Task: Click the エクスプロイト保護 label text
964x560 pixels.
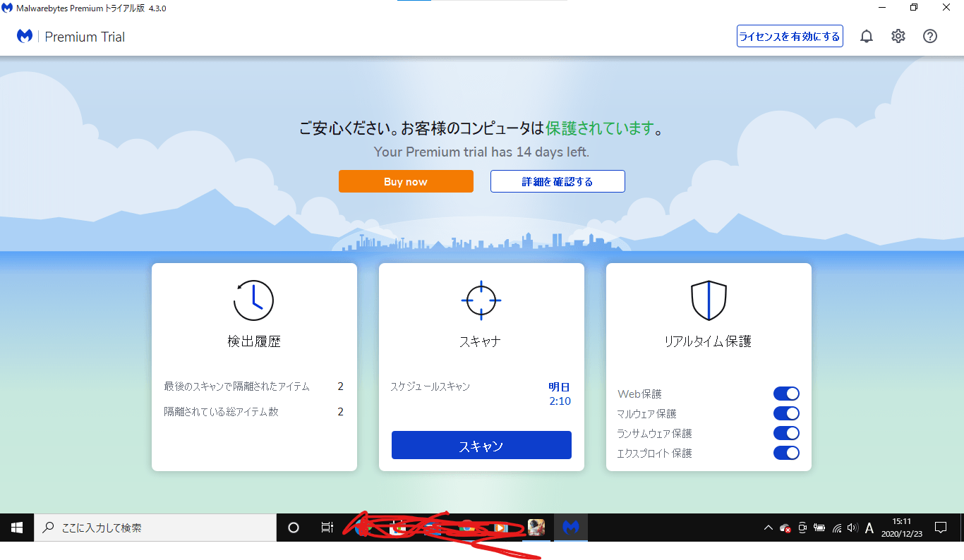Action: pos(654,454)
